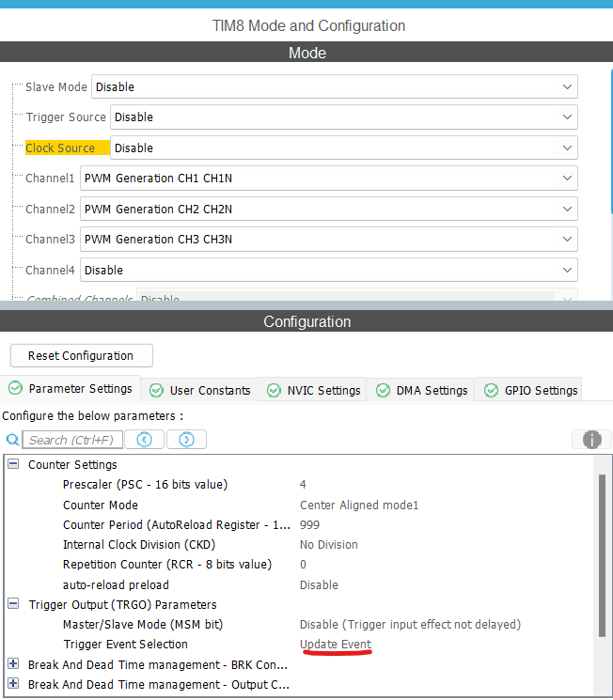Viewport: 613px width, 700px height.
Task: Switch to DMA Settings tab
Action: click(421, 391)
